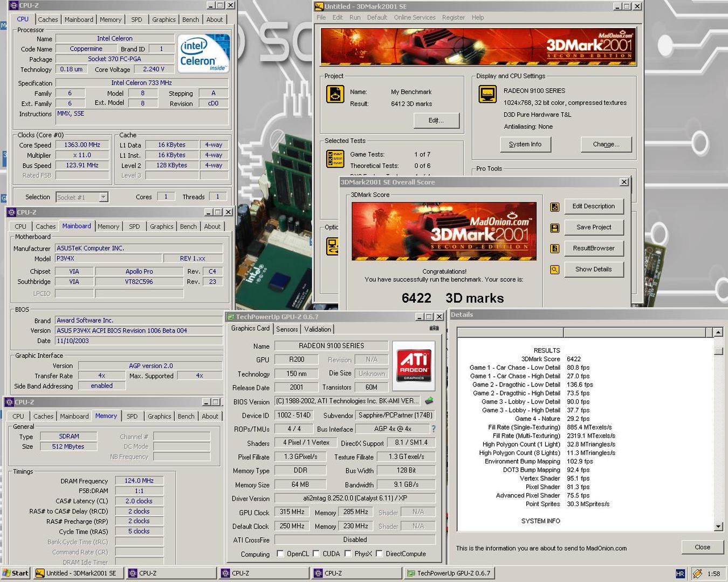
Task: Open the About tab in the CPU-Z processor window
Action: click(215, 19)
